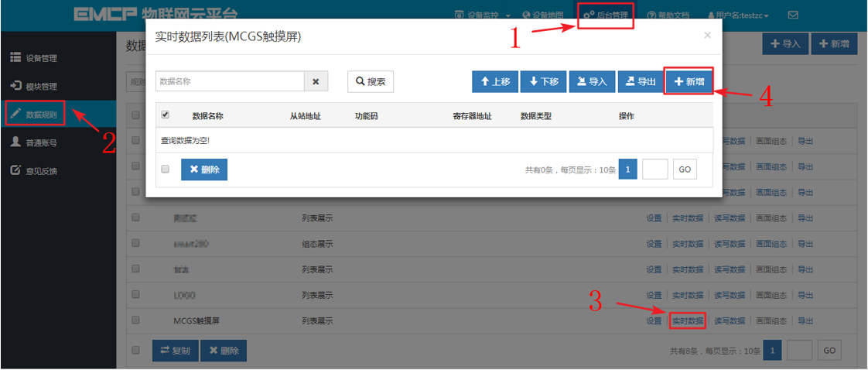Open 设置 for the MCGS触摸屏 row
868x370 pixels.
pyautogui.click(x=654, y=320)
